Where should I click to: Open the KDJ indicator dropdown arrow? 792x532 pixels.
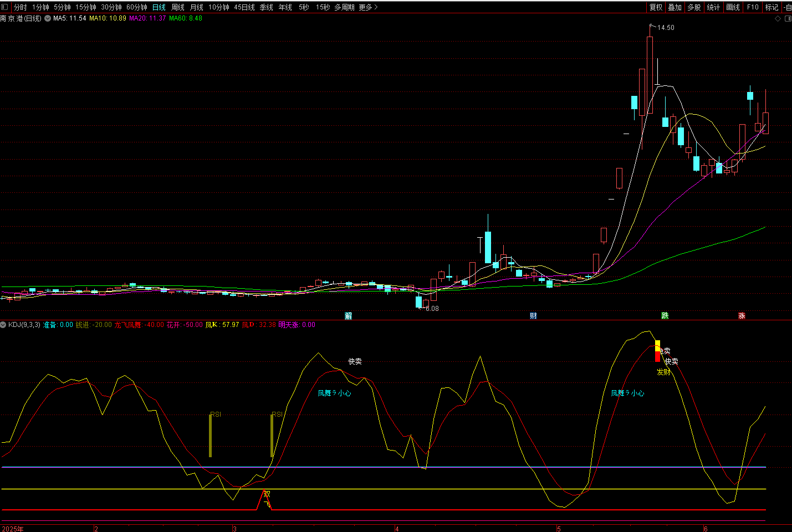pyautogui.click(x=3, y=325)
